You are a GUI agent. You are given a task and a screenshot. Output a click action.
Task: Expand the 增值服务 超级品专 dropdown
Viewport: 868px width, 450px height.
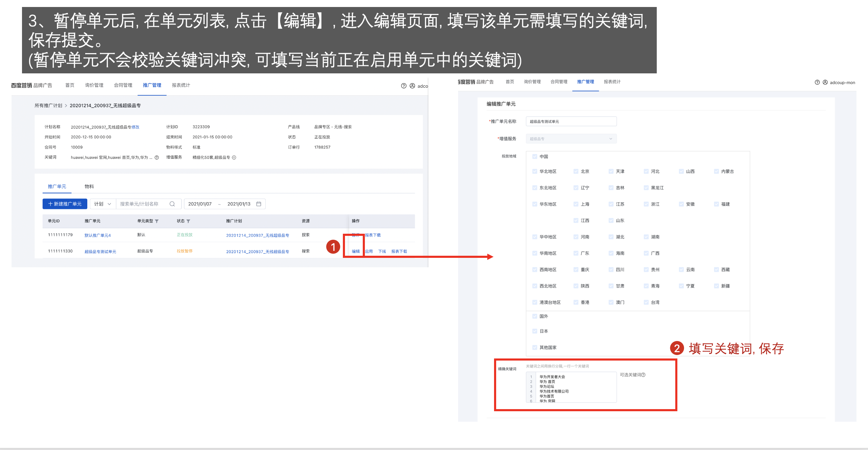571,139
